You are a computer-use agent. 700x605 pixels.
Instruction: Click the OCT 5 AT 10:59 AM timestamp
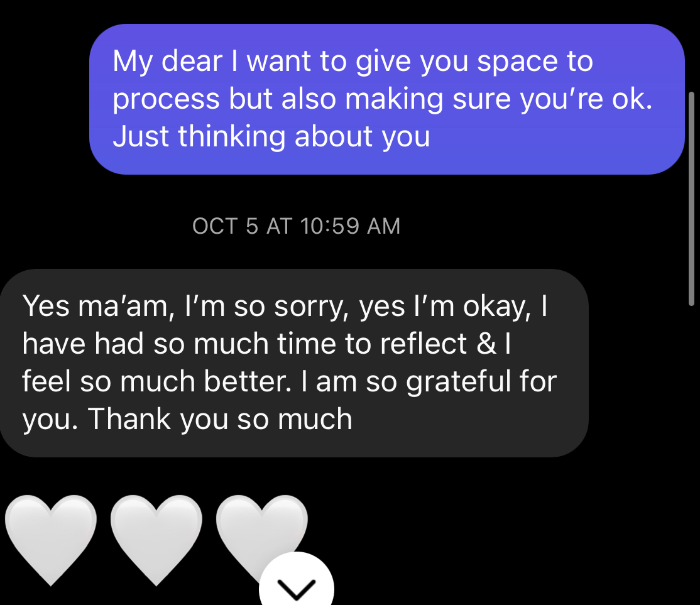[x=296, y=226]
